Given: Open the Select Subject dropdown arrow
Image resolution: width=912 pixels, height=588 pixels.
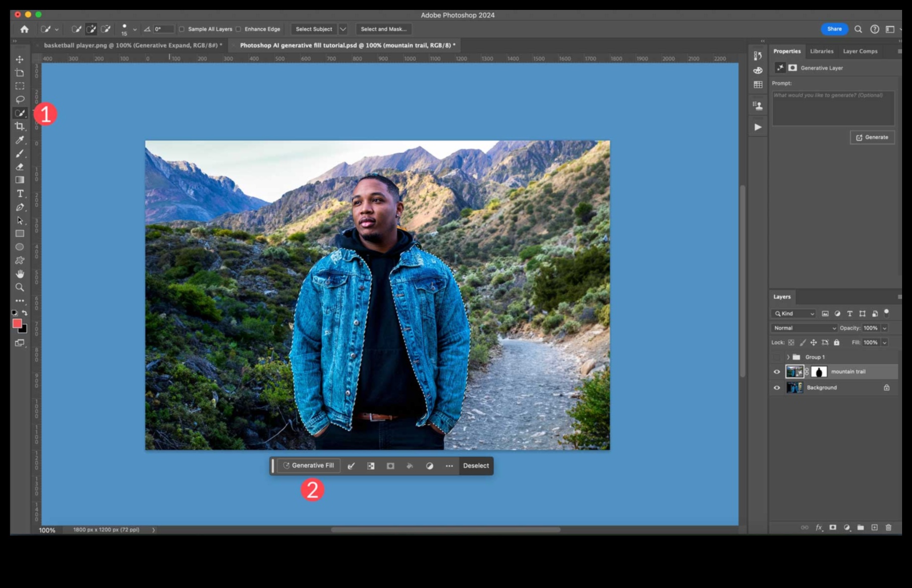Looking at the screenshot, I should click(343, 29).
